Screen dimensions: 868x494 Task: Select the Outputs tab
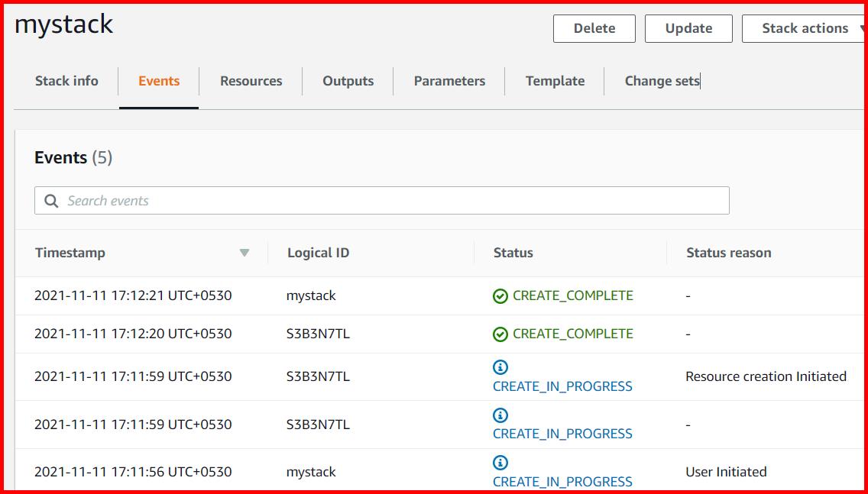point(348,81)
